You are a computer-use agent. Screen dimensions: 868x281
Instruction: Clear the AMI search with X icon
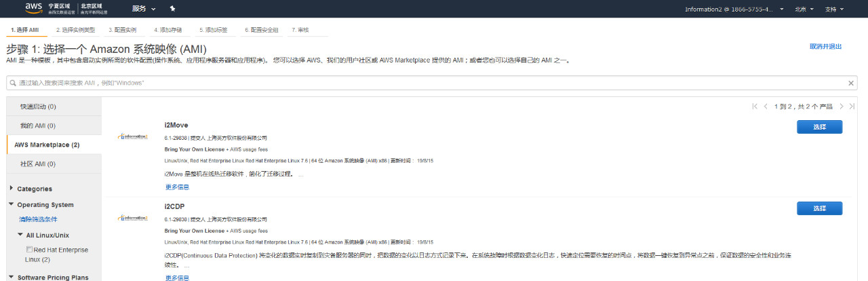point(851,83)
